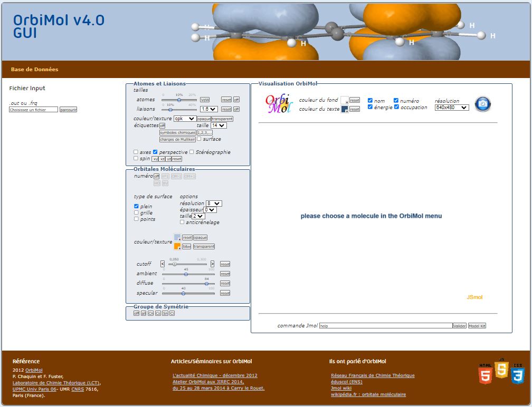Click the HTML5 badge in the footer
The width and height of the screenshot is (532, 407).
[x=486, y=373]
